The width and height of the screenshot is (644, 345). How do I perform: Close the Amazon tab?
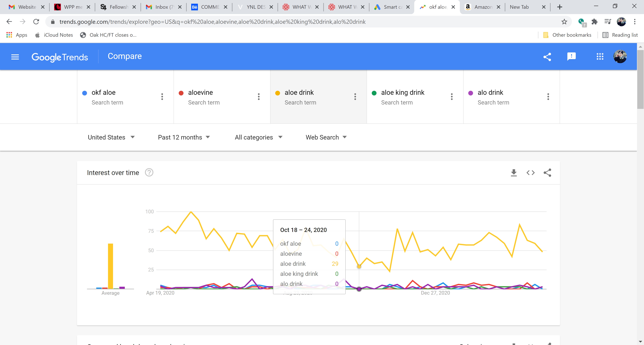[498, 7]
